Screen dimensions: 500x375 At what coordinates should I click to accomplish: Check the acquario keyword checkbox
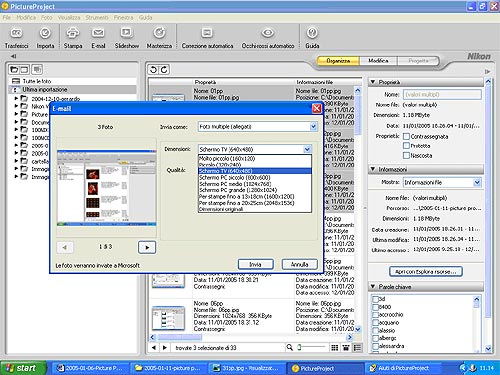tap(375, 323)
